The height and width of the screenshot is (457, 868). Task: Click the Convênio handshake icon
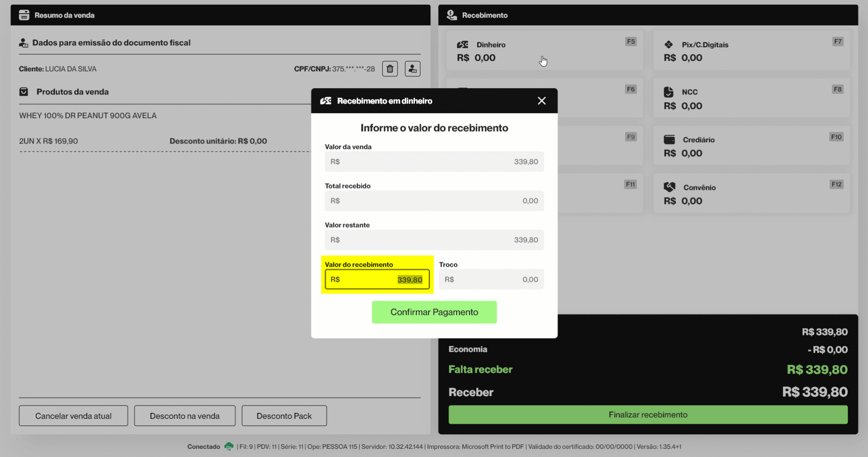tap(669, 187)
